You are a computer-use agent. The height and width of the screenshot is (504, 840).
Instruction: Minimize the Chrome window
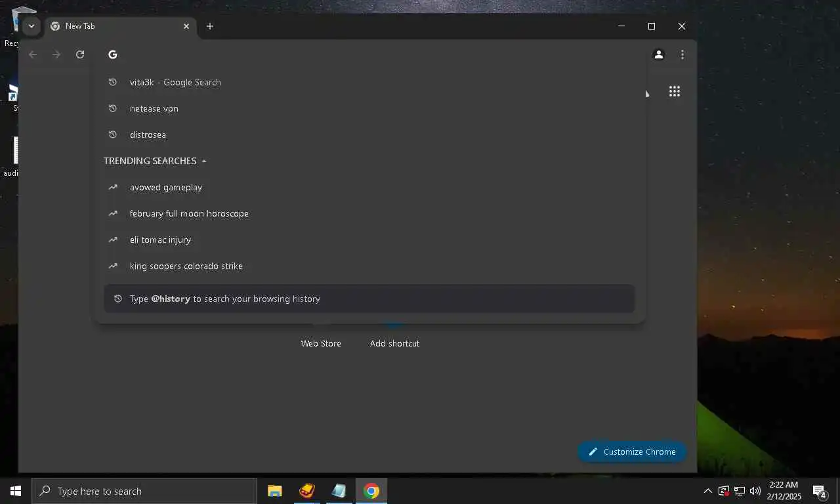(x=621, y=26)
